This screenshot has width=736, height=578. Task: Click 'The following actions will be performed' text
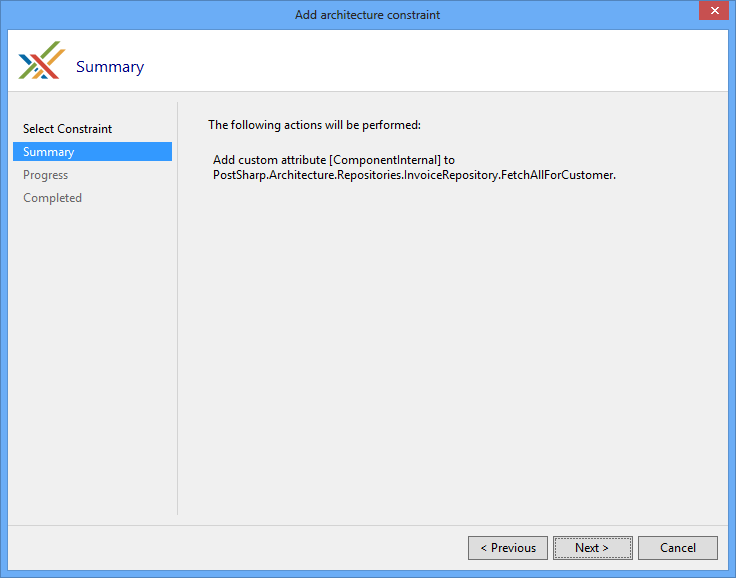314,125
